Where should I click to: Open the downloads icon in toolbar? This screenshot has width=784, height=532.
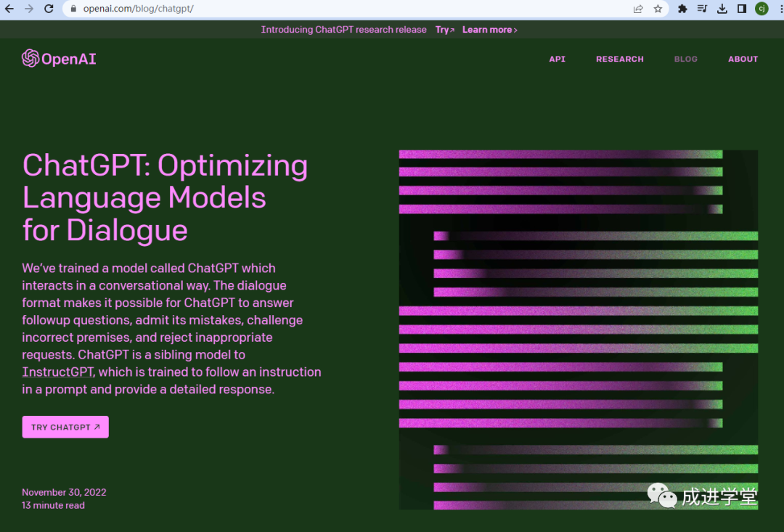(722, 9)
